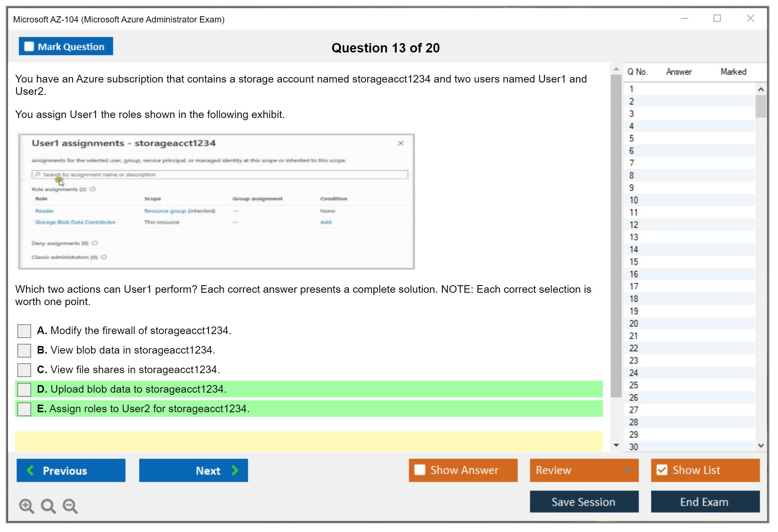This screenshot has width=778, height=532.
Task: Click the info icon beside Classic administrators
Action: pos(104,257)
